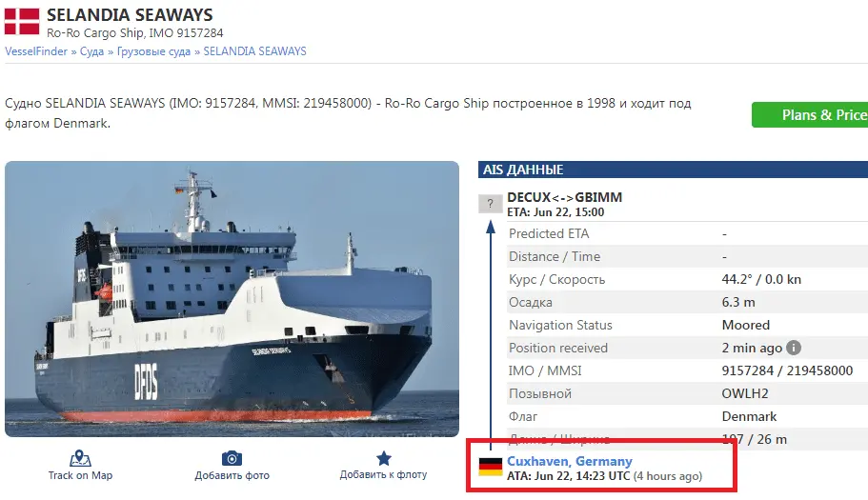This screenshot has width=868, height=500.
Task: Click the Добавить к флоту label
Action: click(x=384, y=474)
